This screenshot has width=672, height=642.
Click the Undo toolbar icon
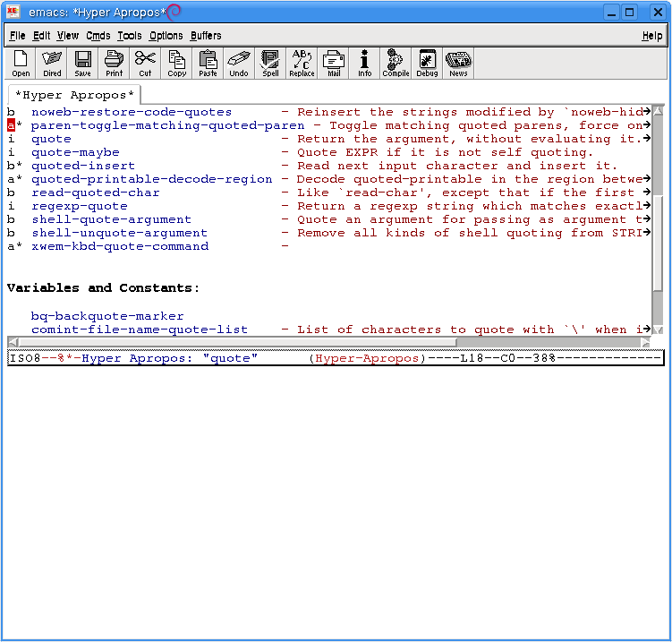(x=239, y=63)
